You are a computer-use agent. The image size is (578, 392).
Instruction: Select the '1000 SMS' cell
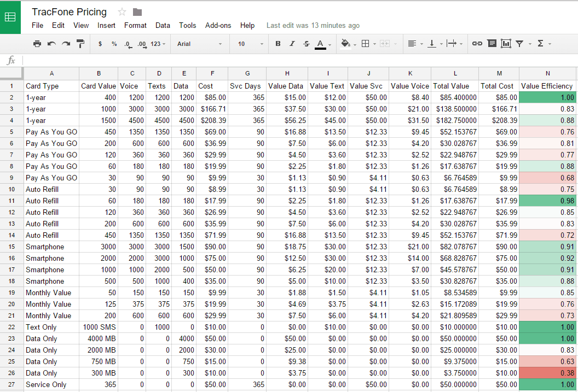tap(99, 327)
